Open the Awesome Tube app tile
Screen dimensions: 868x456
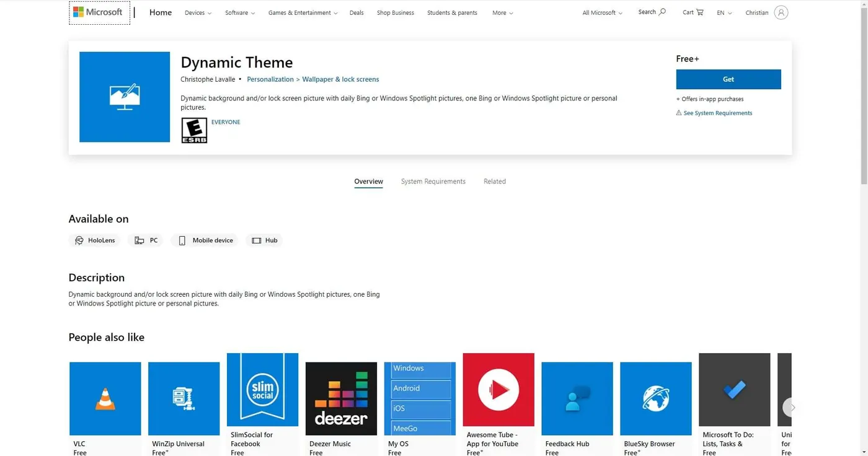498,405
